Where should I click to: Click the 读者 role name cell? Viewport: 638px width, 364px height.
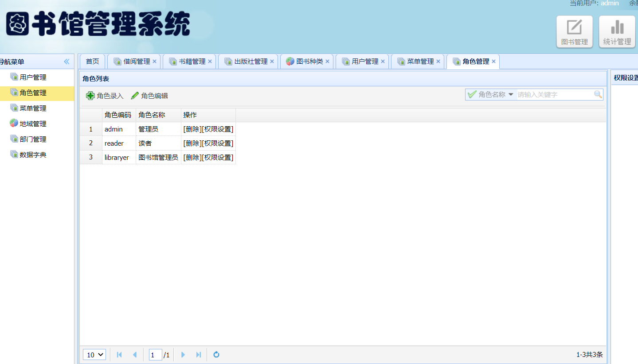coord(158,143)
